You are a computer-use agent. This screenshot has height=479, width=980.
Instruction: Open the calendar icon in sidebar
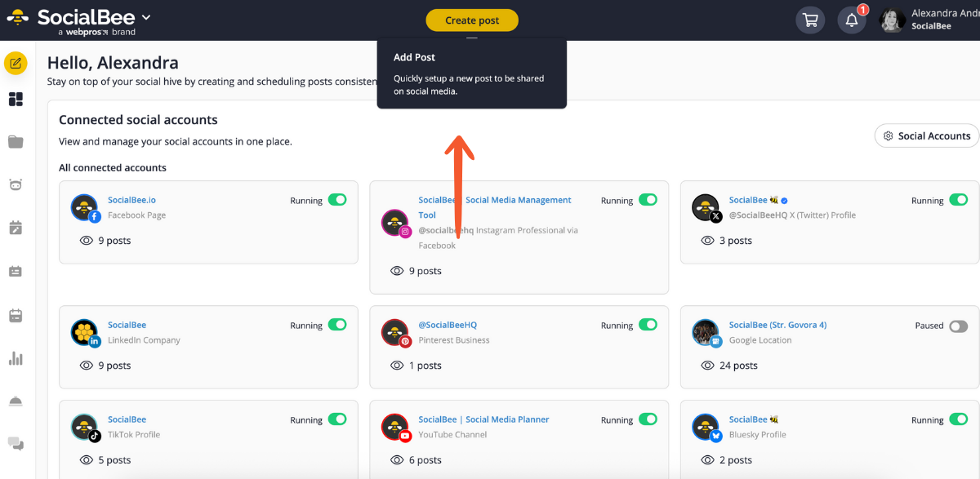tap(16, 315)
